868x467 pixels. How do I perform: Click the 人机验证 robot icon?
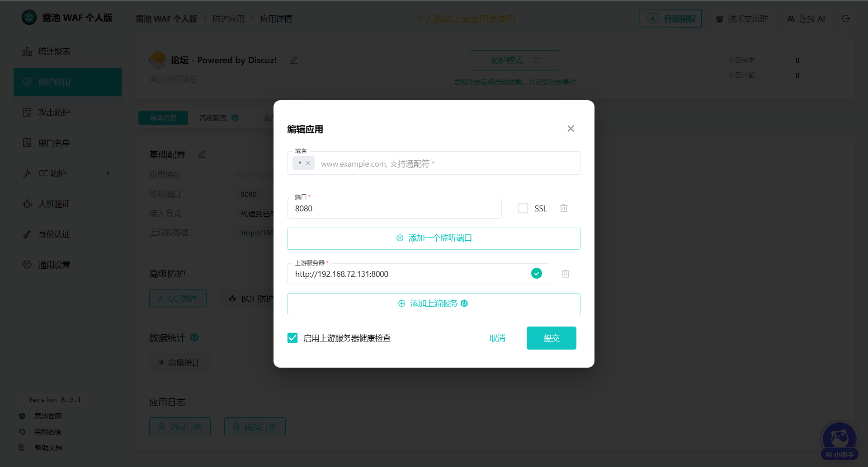[x=27, y=204]
